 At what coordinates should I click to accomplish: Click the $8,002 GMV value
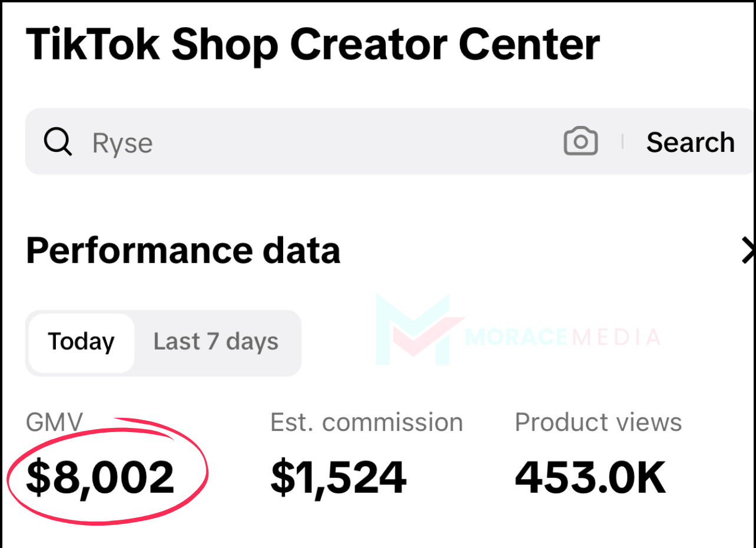coord(100,477)
